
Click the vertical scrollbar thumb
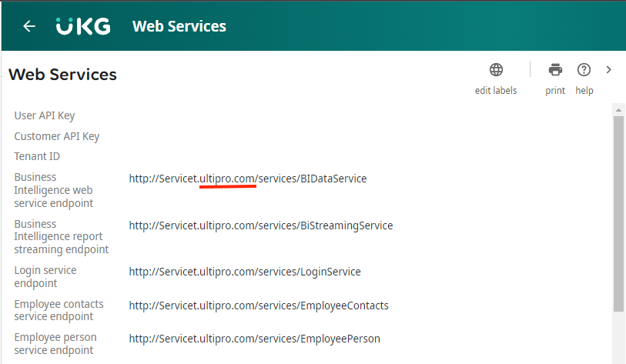tap(618, 214)
